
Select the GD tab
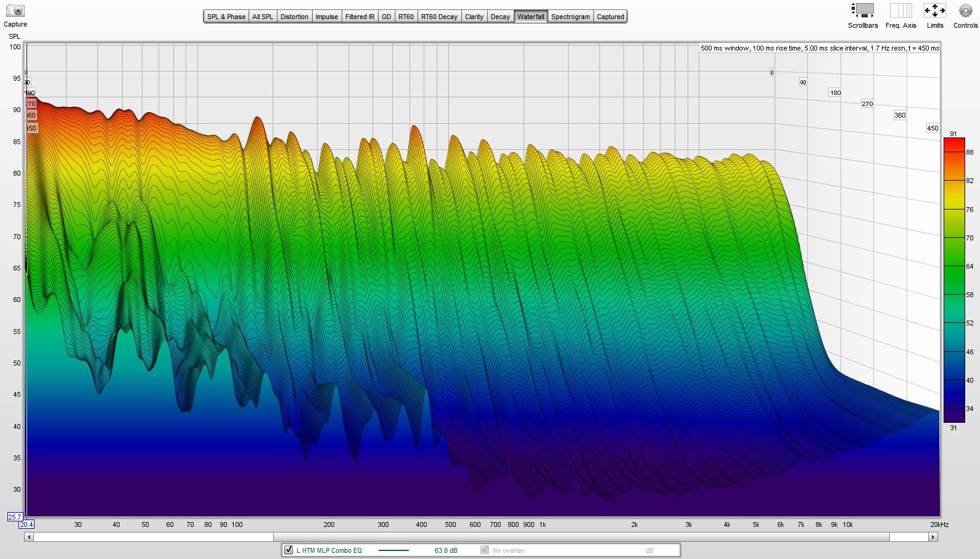point(386,17)
